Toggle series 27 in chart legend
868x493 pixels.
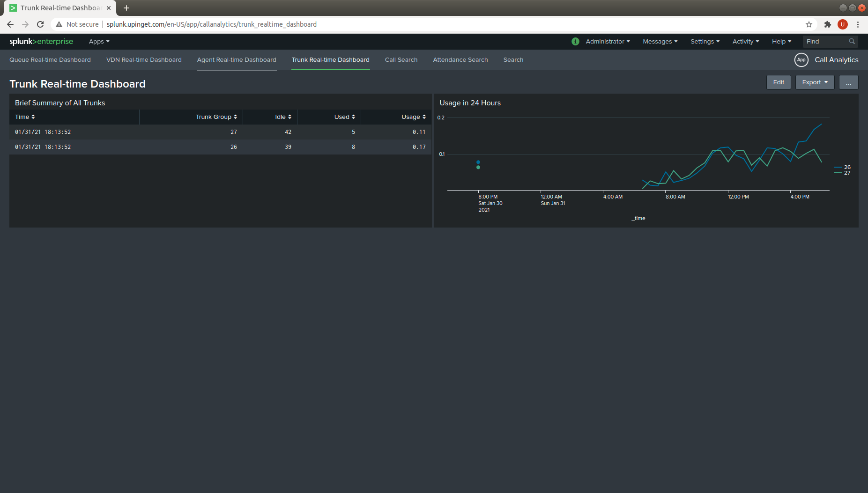[843, 173]
